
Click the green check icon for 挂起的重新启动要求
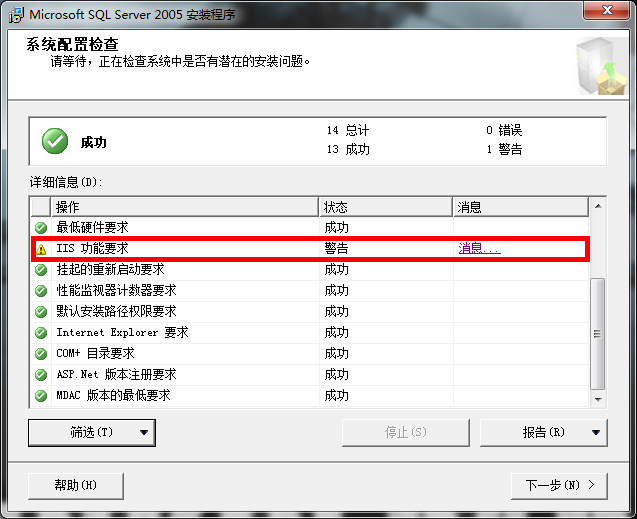click(x=41, y=270)
